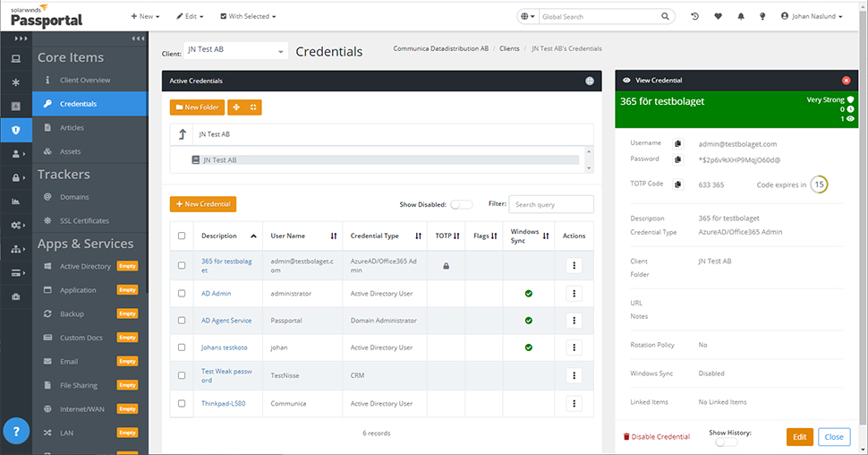Open the With Selected dropdown

pos(248,17)
